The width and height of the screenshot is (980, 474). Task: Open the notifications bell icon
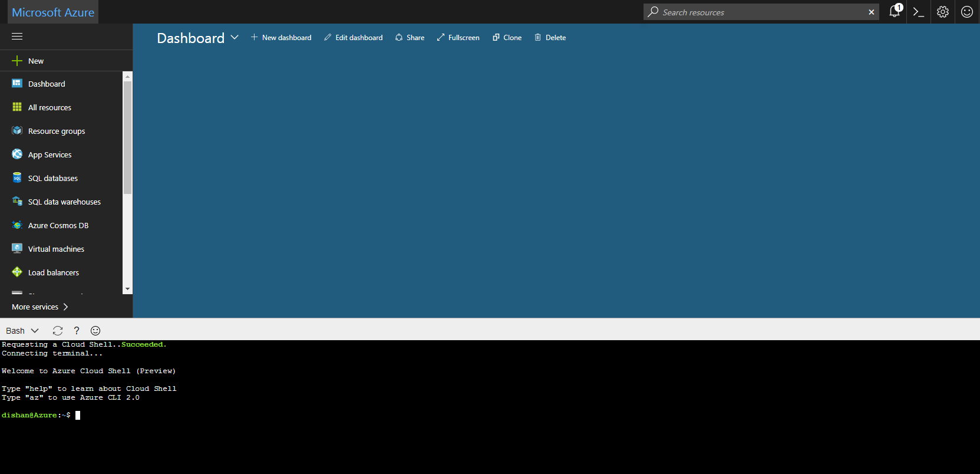(x=895, y=12)
